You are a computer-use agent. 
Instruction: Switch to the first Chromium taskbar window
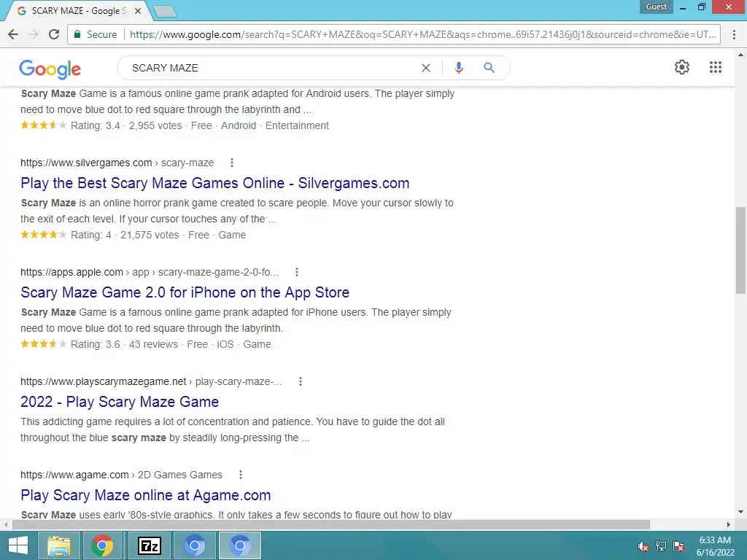click(194, 545)
